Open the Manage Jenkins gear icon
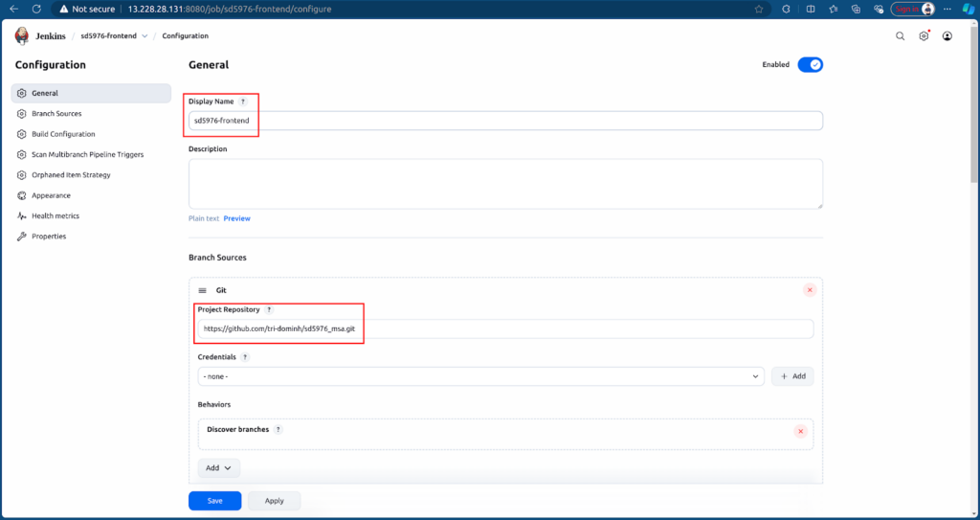The height and width of the screenshot is (520, 980). tap(924, 36)
